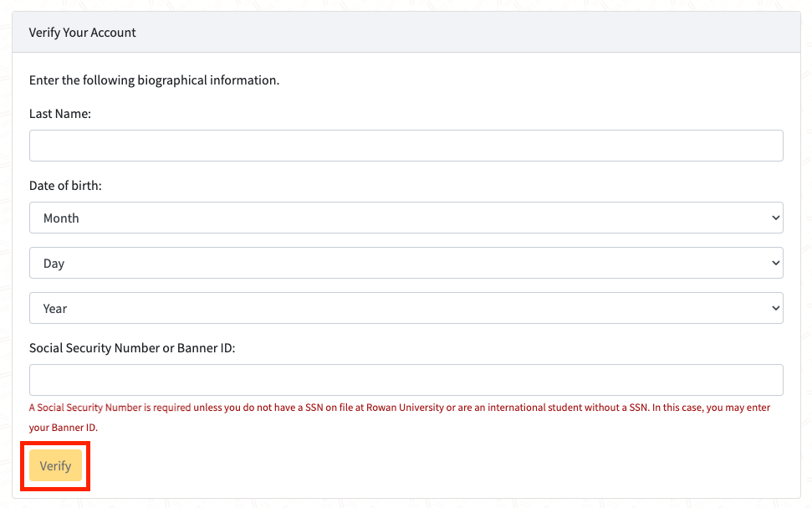This screenshot has height=508, width=812.
Task: Click the "Verify Your Account" header title
Action: click(x=82, y=33)
